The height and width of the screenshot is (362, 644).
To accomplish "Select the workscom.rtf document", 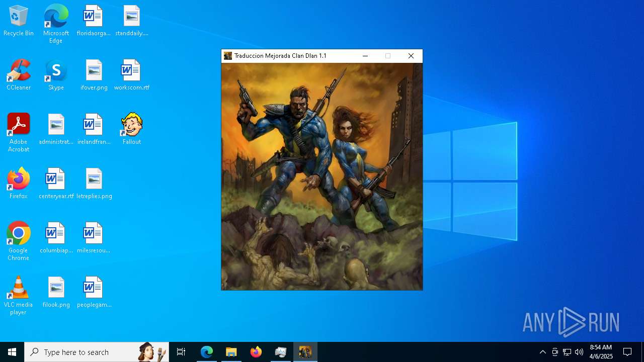I will [x=132, y=75].
